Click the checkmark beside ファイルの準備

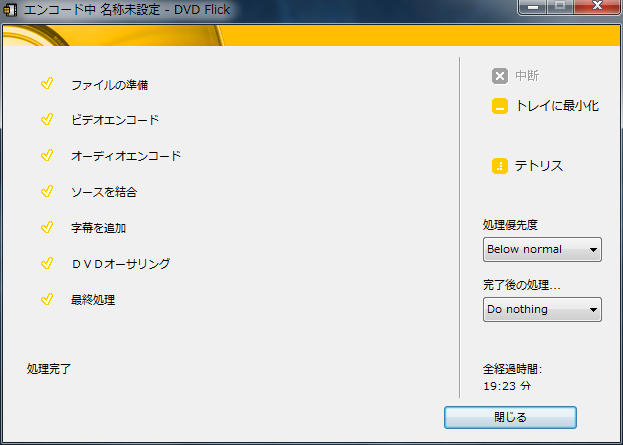coord(47,83)
